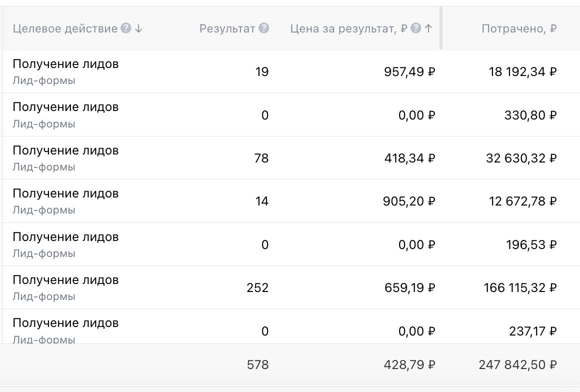Image resolution: width=580 pixels, height=392 pixels.
Task: Click column divider left of Потрачено header
Action: click(x=441, y=28)
